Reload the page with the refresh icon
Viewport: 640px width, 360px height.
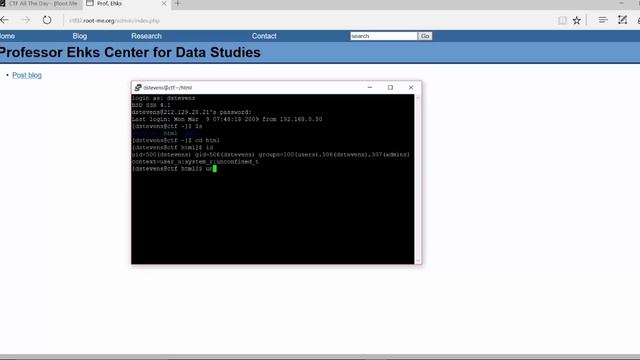point(47,20)
